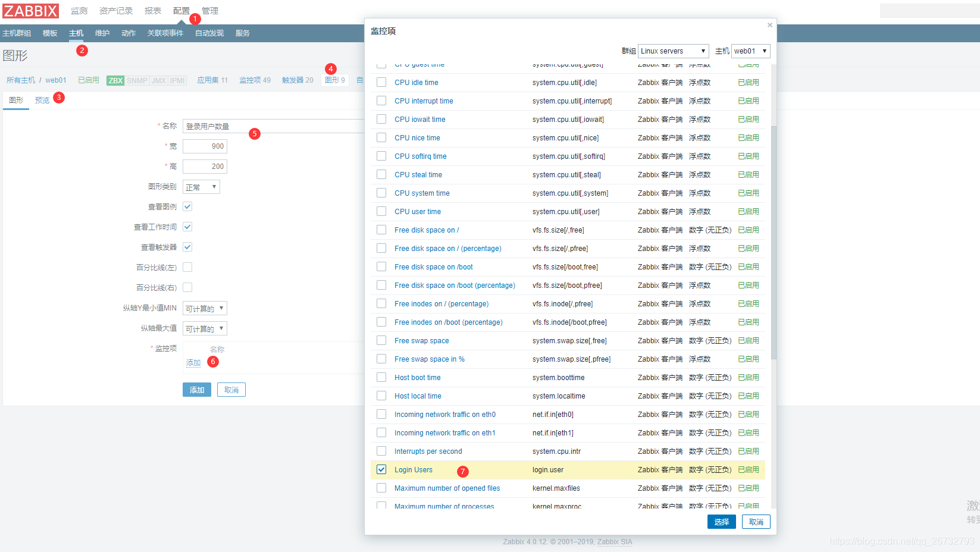980x552 pixels.
Task: Click the ZABBIX logo
Action: point(30,11)
